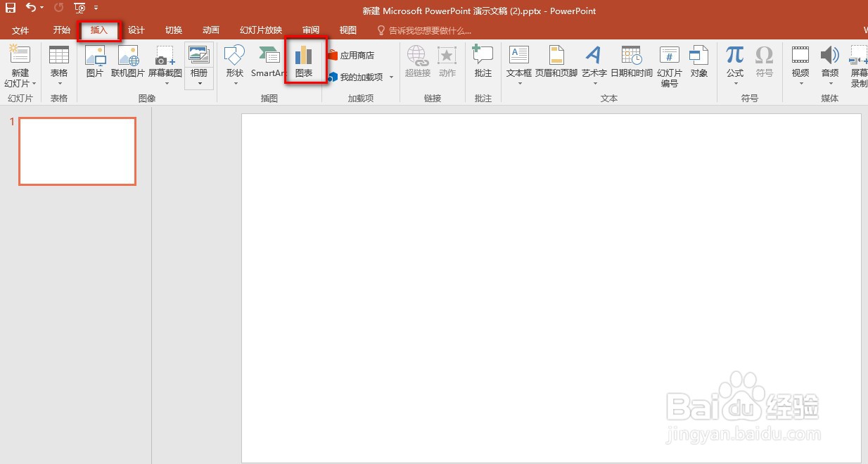Undo the last action
Viewport: 868px width, 464px height.
[x=30, y=8]
